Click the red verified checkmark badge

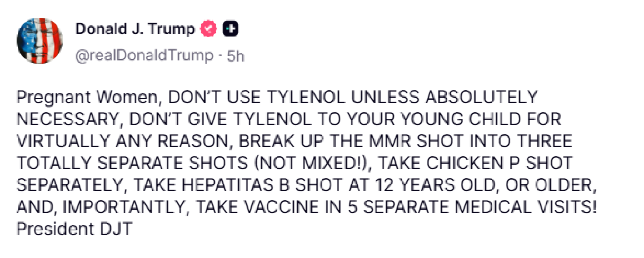[208, 29]
